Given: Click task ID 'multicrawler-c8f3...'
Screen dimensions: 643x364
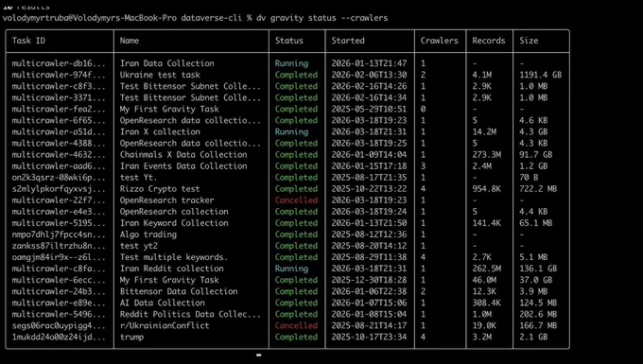Looking at the screenshot, I should pyautogui.click(x=59, y=86).
